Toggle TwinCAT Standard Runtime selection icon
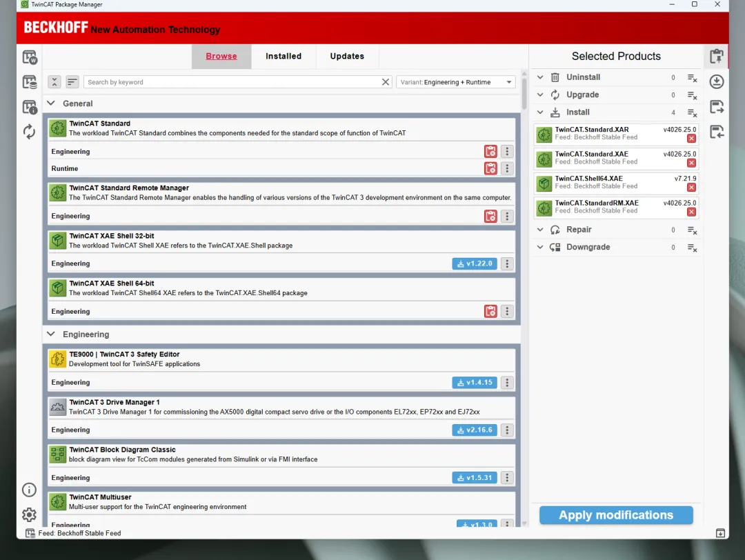 (x=490, y=168)
